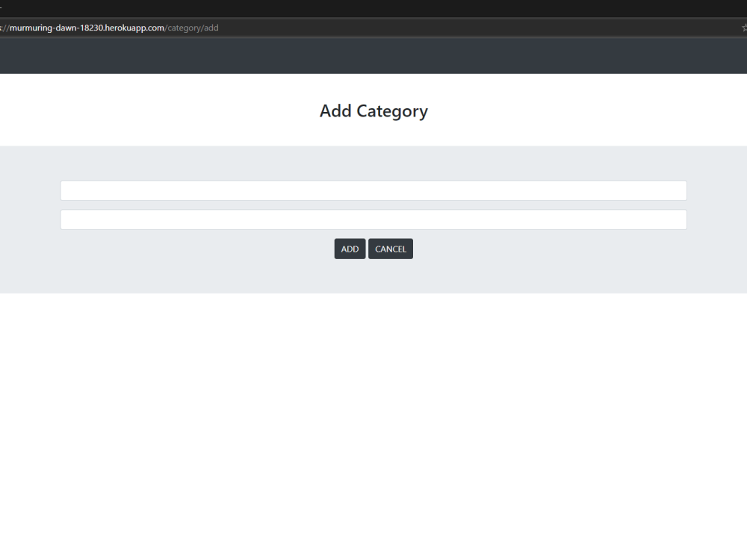Save the new category using ADD
Screen dimensions: 747x560
point(350,249)
